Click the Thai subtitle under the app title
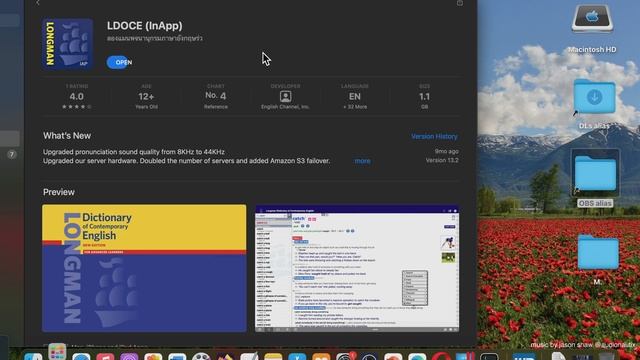The width and height of the screenshot is (640, 360). click(155, 38)
